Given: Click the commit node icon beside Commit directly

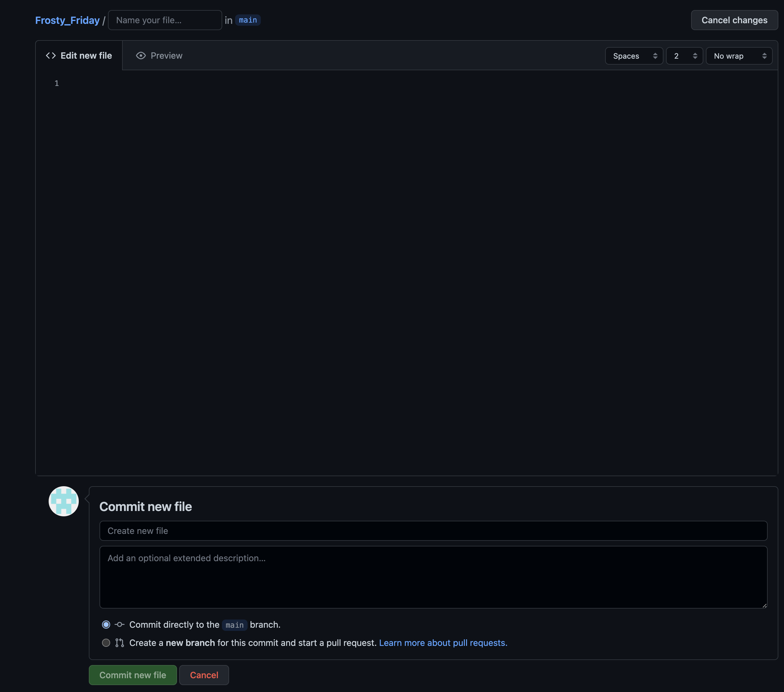Looking at the screenshot, I should coord(120,625).
